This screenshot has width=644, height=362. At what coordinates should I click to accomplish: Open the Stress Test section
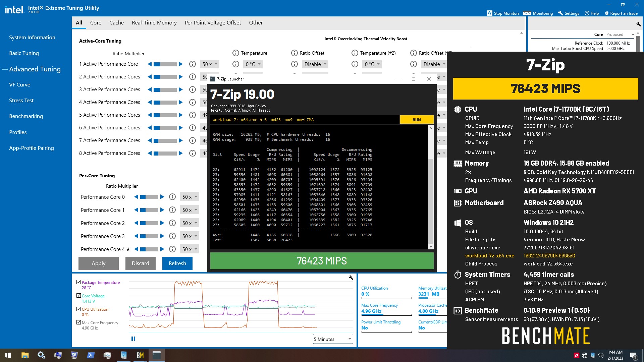tap(21, 101)
